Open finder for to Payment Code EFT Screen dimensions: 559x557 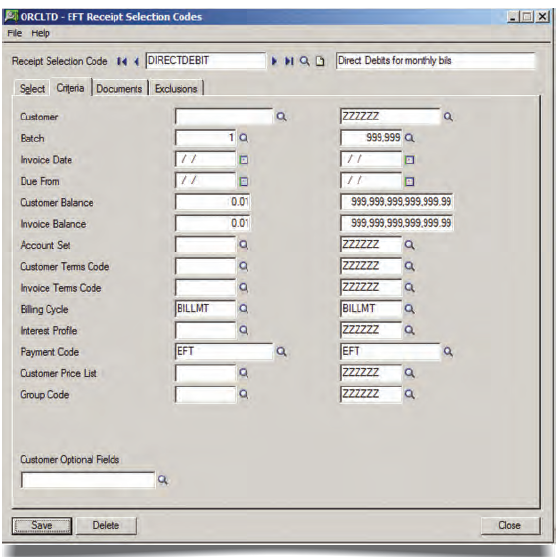pos(448,352)
